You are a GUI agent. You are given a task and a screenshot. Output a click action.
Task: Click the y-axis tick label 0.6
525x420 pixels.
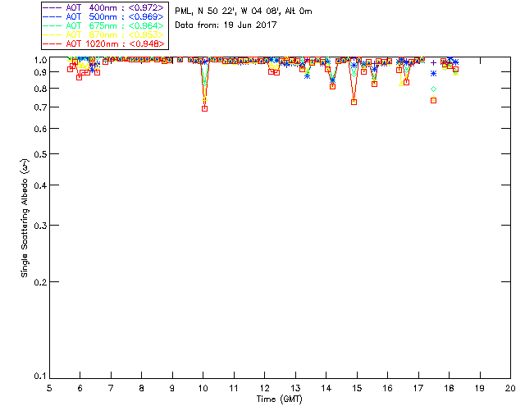40,129
